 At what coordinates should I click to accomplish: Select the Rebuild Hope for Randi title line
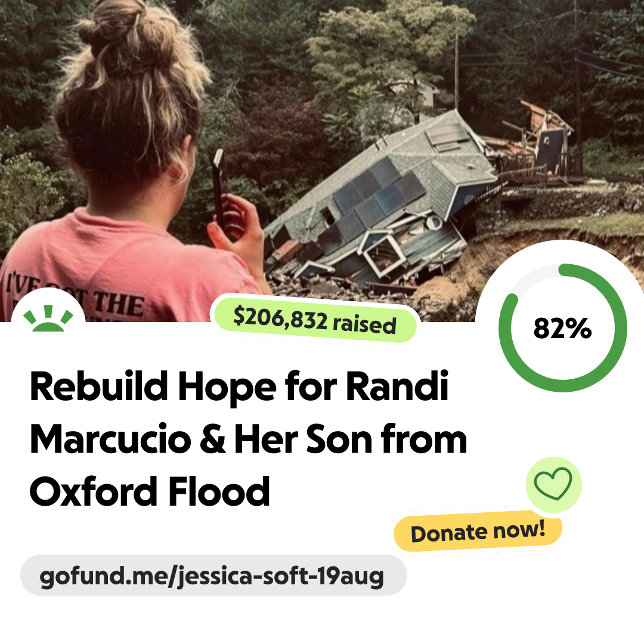tap(239, 386)
